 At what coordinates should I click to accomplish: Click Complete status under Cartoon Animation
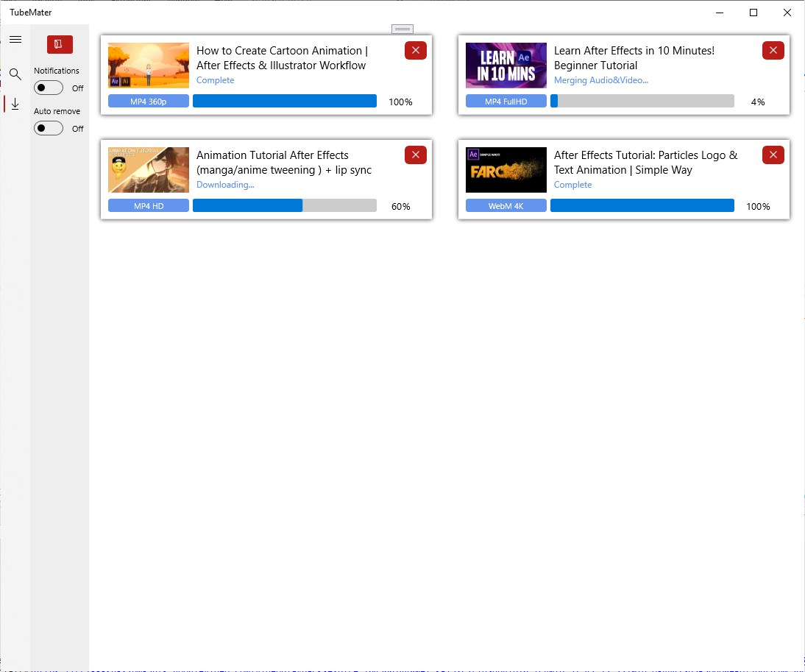coord(215,80)
